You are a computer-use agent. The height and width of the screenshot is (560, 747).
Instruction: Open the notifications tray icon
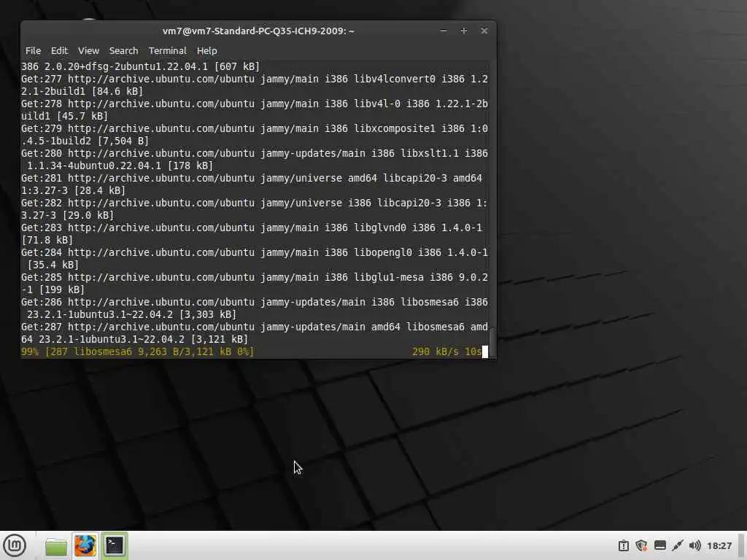(623, 545)
